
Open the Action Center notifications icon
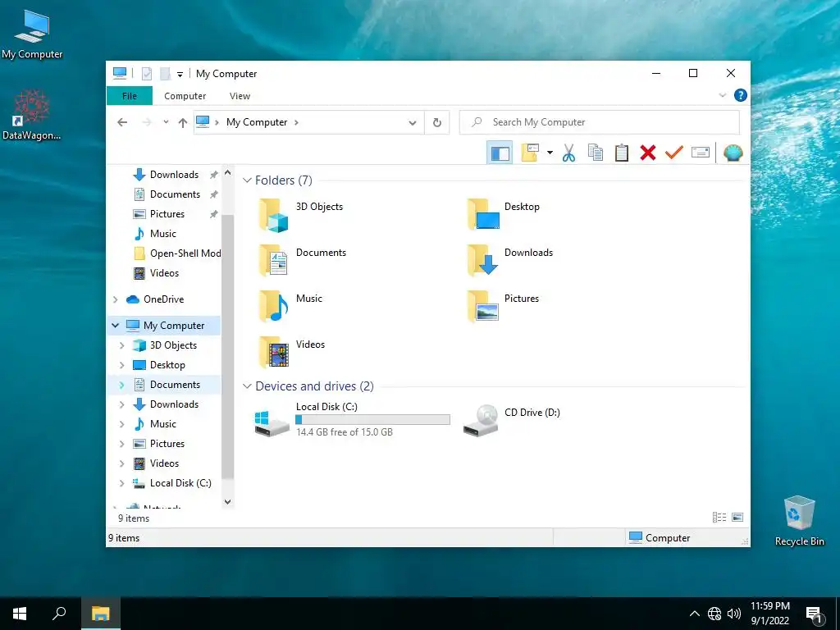(x=815, y=614)
